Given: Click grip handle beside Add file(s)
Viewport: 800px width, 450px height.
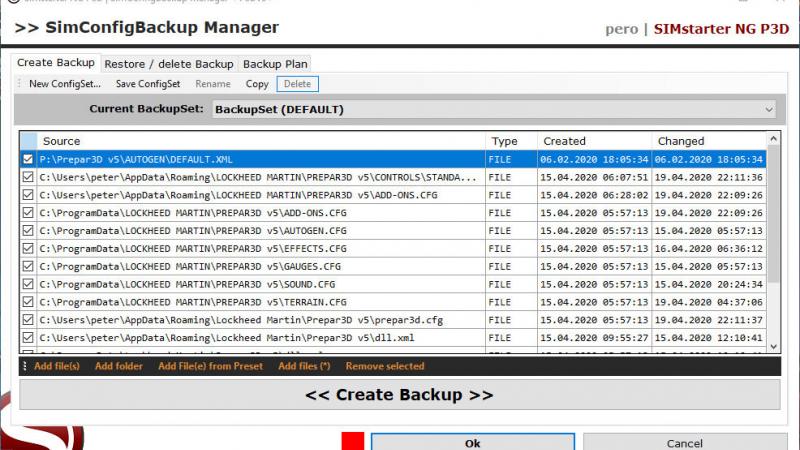Looking at the screenshot, I should click(24, 366).
